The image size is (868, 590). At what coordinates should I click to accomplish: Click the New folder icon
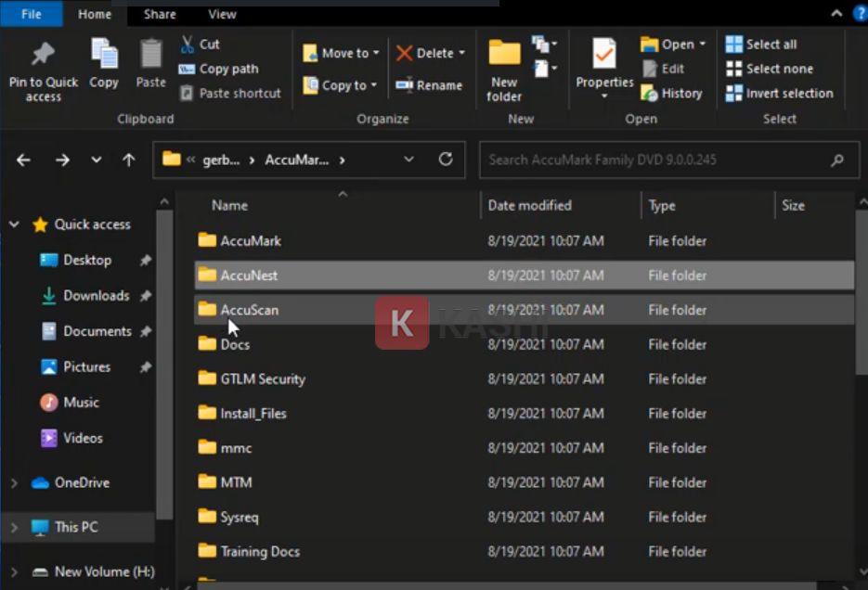tap(504, 56)
